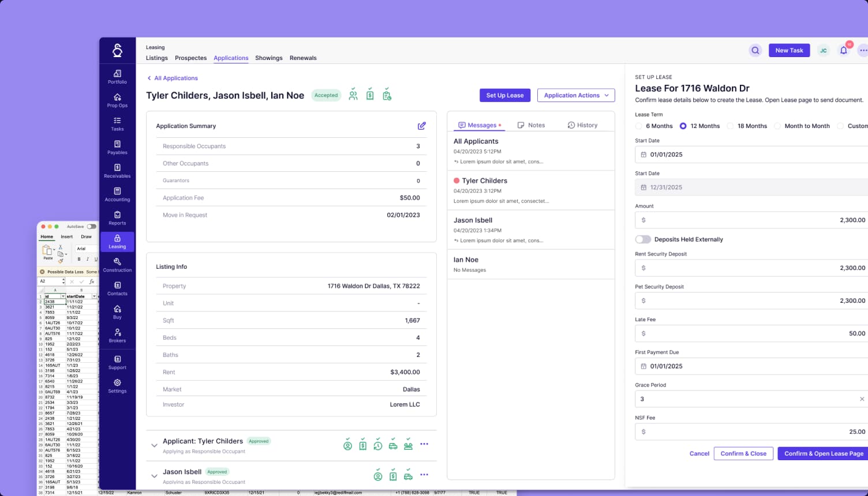
Task: Select the Accounting sidebar icon
Action: click(117, 195)
